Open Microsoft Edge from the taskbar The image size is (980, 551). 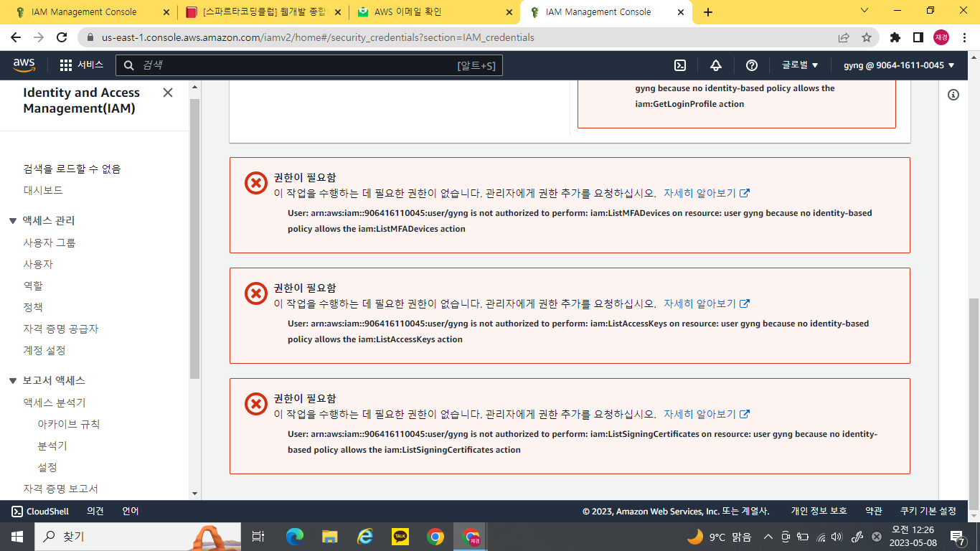tap(295, 536)
